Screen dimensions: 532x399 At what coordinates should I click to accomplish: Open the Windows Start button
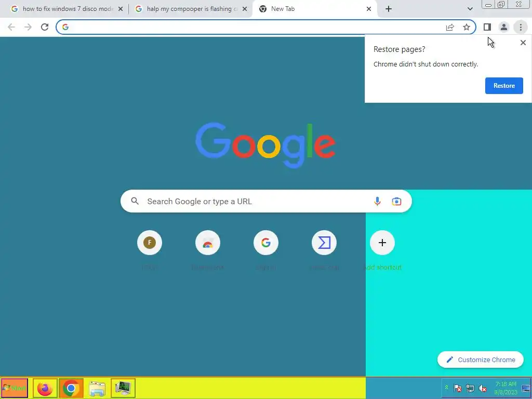click(x=14, y=388)
